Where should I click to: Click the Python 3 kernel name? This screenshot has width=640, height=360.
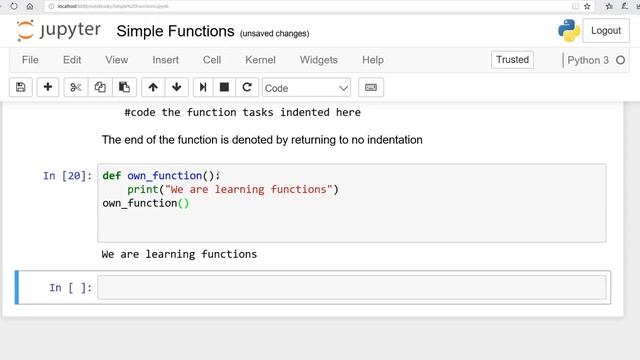click(588, 60)
